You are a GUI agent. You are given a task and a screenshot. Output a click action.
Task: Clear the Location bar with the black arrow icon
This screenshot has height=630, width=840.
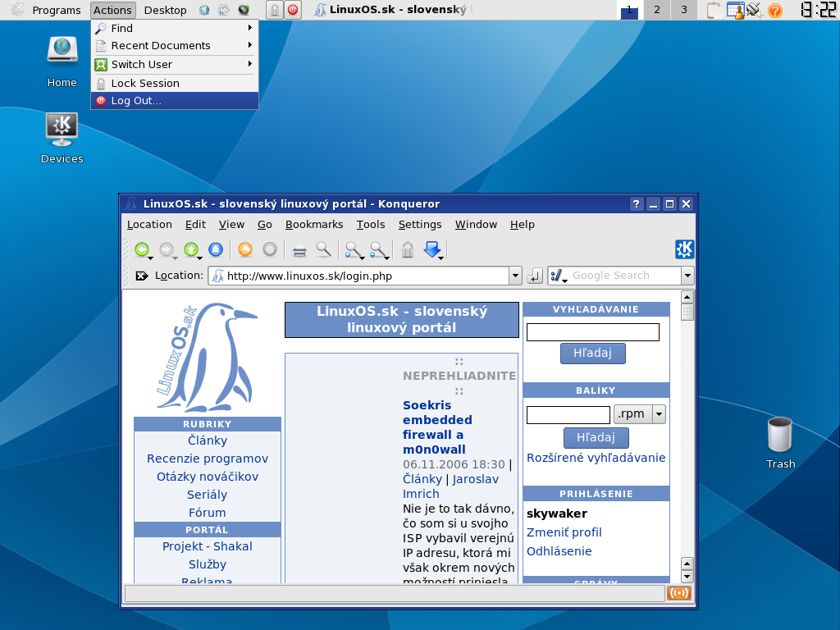(141, 276)
